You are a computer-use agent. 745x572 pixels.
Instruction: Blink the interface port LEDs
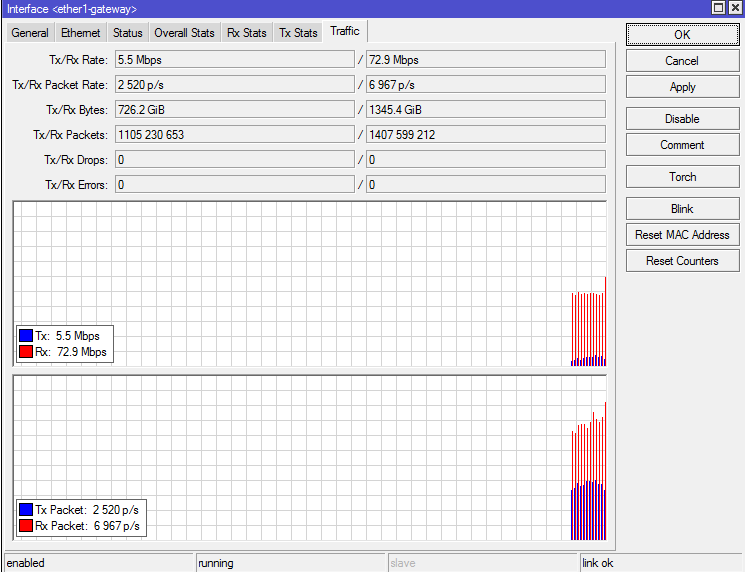coord(682,209)
